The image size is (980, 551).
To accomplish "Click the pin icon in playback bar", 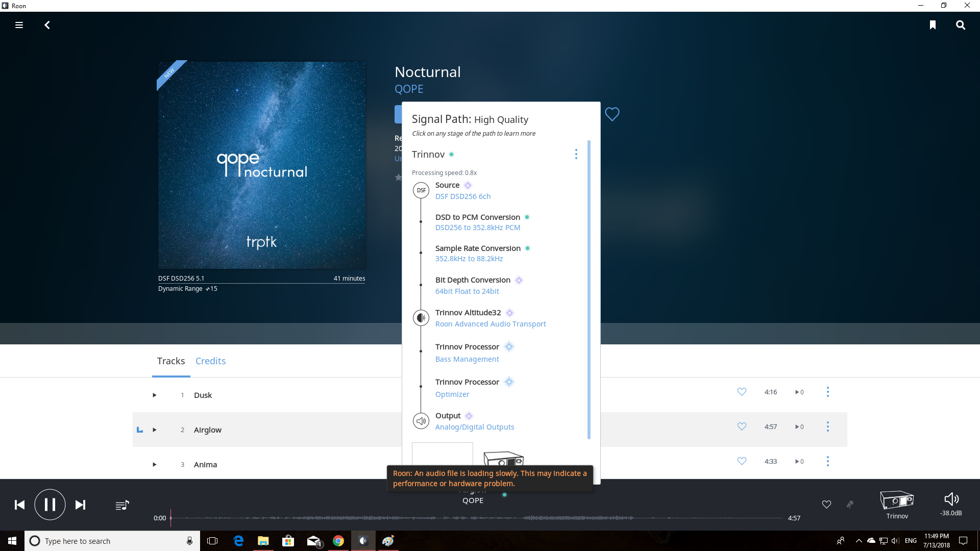I will [x=850, y=505].
